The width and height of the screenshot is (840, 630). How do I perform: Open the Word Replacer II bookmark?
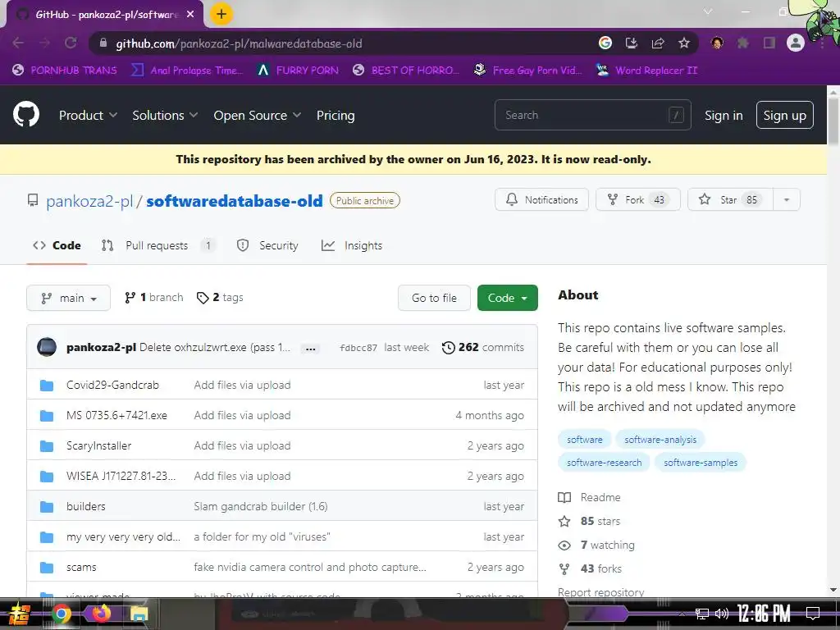[x=647, y=71]
